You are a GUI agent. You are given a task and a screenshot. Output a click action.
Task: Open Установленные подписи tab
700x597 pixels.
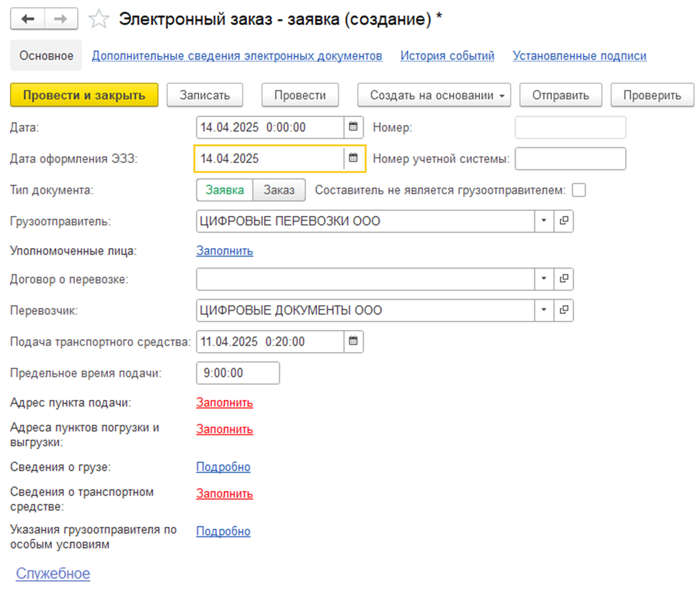coord(579,56)
